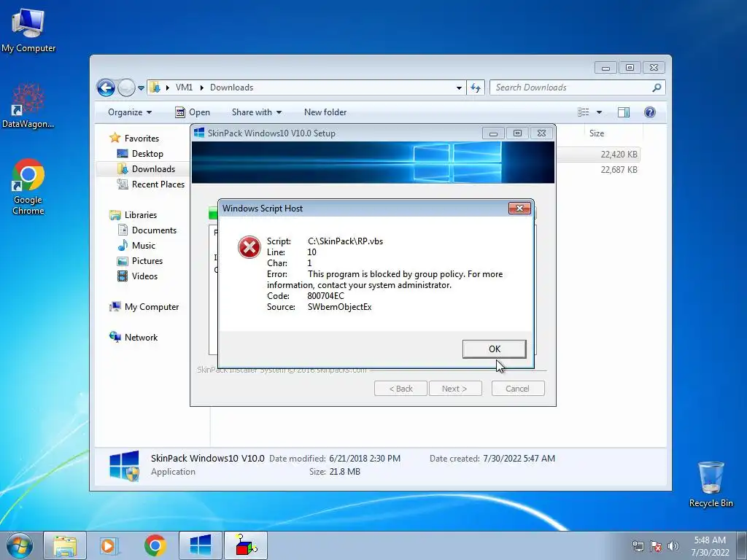Click the network icon in system tray
The image size is (747, 560).
(x=638, y=546)
